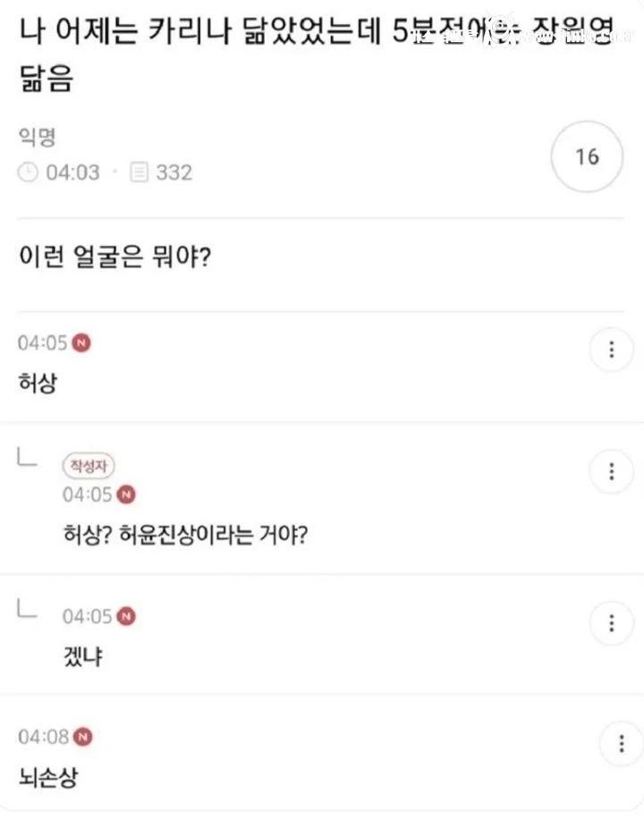644x820 pixels.
Task: Open more options for the 허윤진상 reply
Action: pyautogui.click(x=612, y=471)
